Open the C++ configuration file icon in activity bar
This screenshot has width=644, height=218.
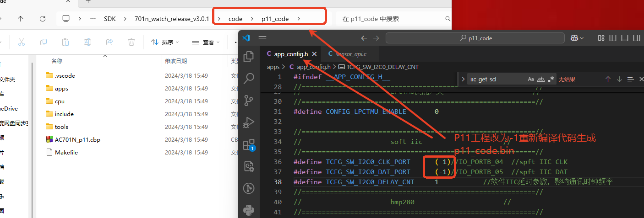(x=249, y=166)
